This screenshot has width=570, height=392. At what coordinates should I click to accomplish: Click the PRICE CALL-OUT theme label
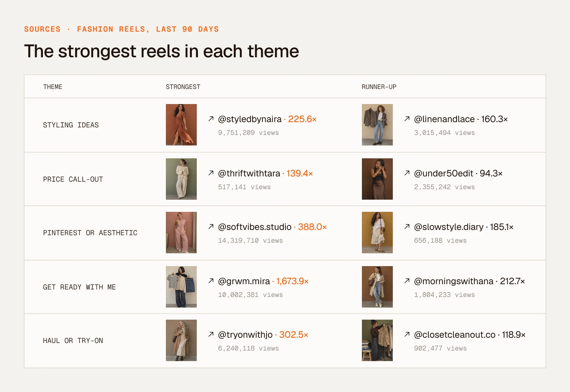click(73, 179)
